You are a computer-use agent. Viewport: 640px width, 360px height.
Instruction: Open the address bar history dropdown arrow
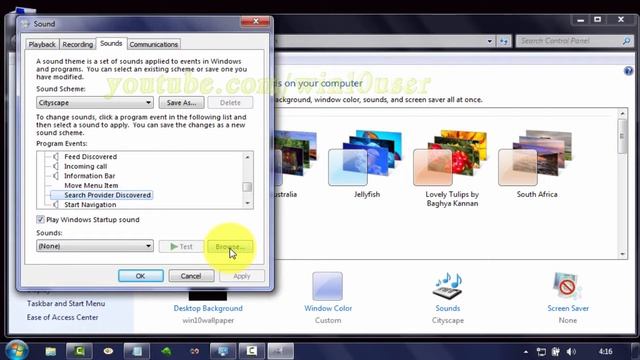[x=489, y=41]
